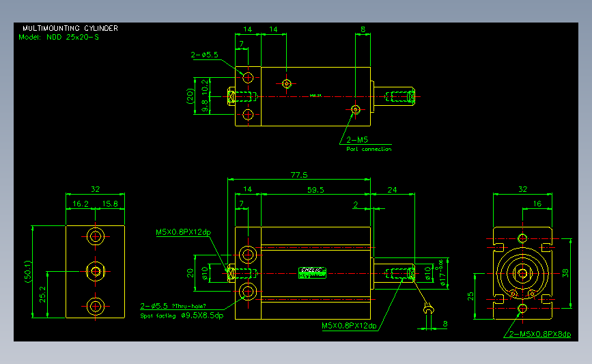Pick the 38 dimension in the end view
Viewport: 592px width, 364px height.
tap(565, 273)
